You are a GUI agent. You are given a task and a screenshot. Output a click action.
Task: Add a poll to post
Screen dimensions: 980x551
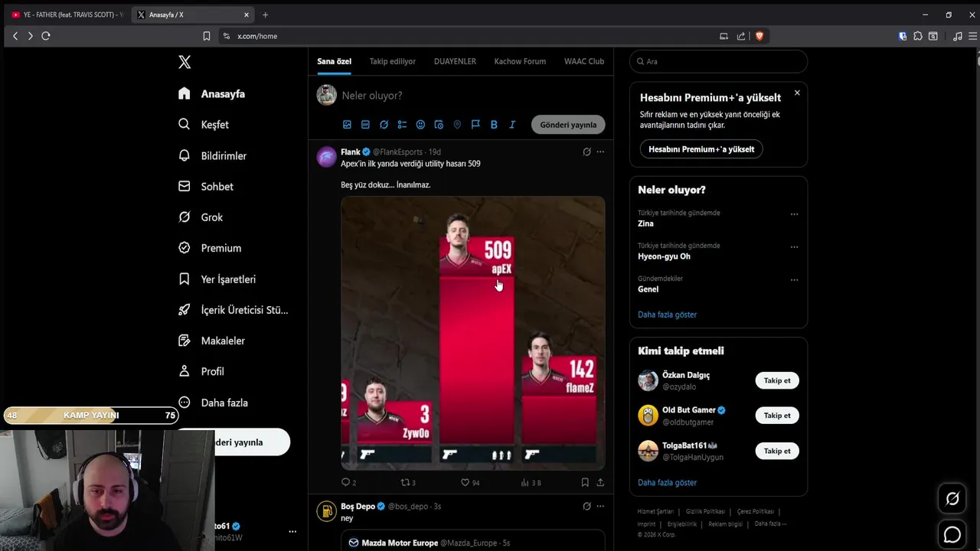(x=402, y=125)
